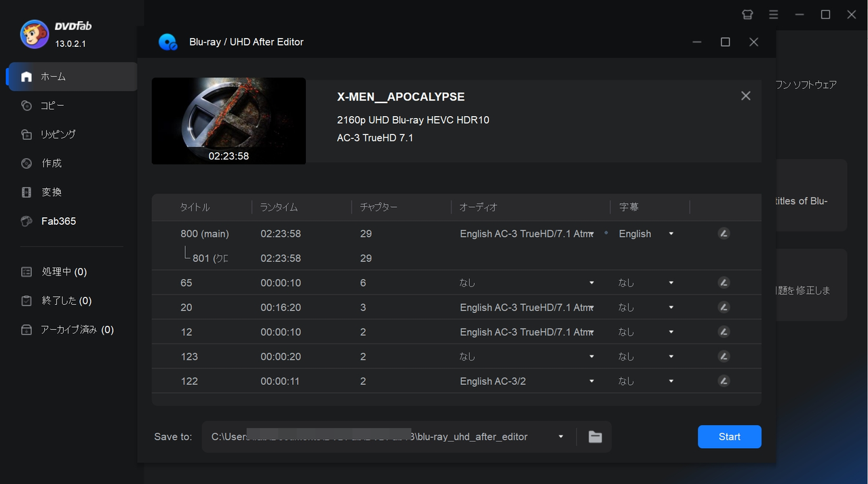Edit title 65 with pencil icon
This screenshot has height=484, width=868.
click(x=724, y=282)
